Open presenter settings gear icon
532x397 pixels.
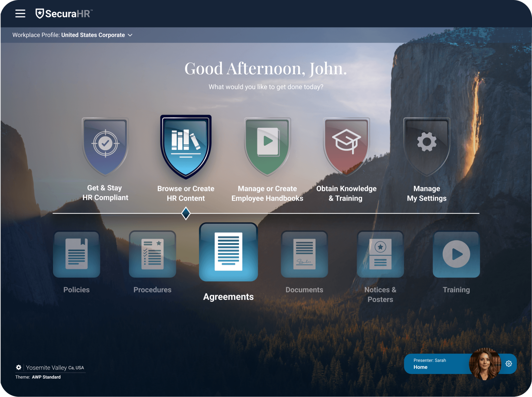(x=509, y=364)
